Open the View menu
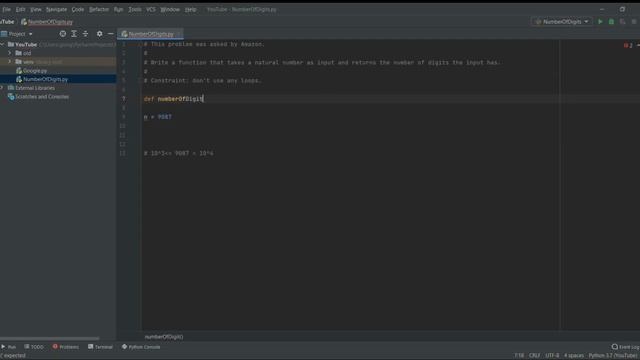This screenshot has height=360, width=640. [36, 9]
